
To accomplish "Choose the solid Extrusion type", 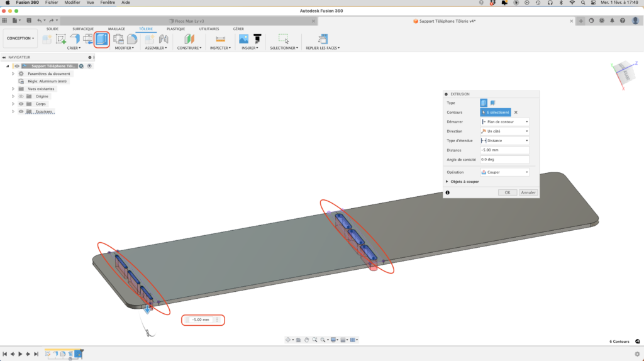I will pyautogui.click(x=484, y=103).
